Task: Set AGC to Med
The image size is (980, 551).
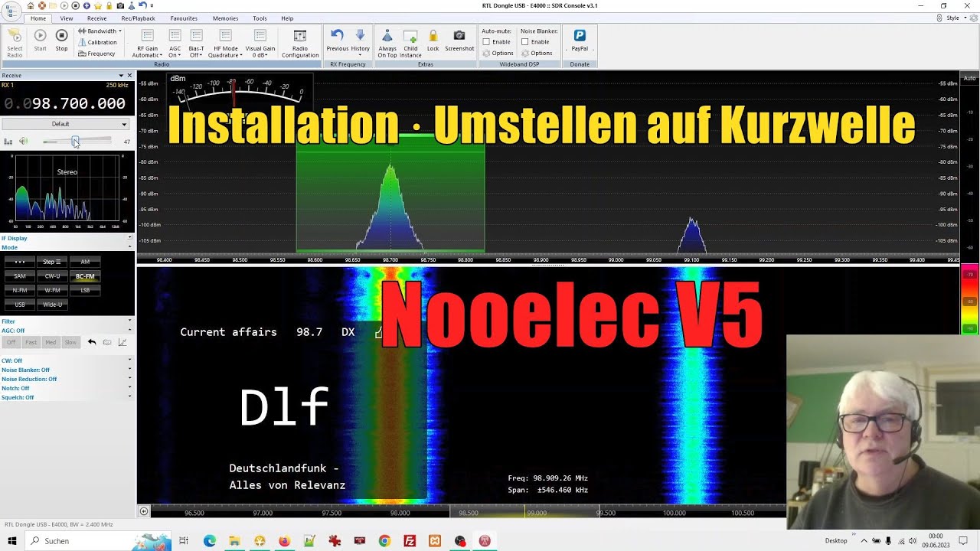Action: 51,342
